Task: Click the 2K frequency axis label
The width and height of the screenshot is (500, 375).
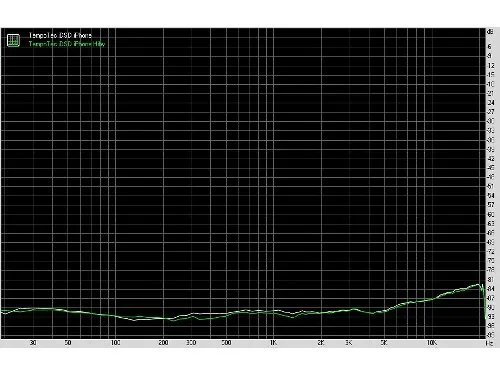Action: tap(321, 343)
